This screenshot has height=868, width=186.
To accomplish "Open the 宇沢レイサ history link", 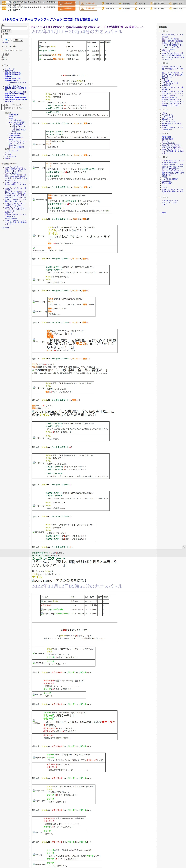I will (x=166, y=51).
